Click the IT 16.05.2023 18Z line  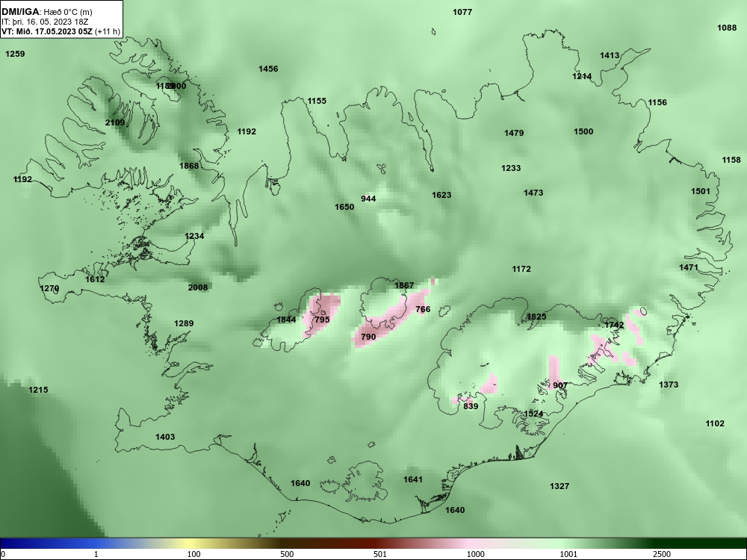point(46,22)
